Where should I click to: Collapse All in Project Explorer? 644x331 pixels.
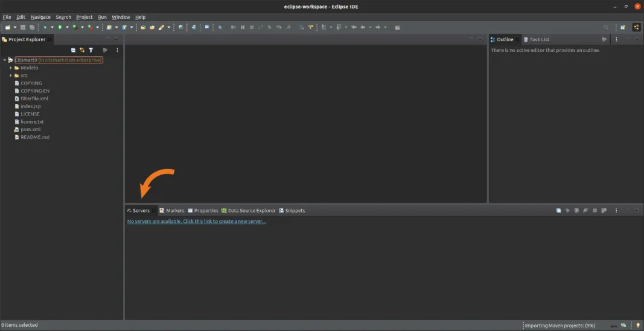[73, 50]
